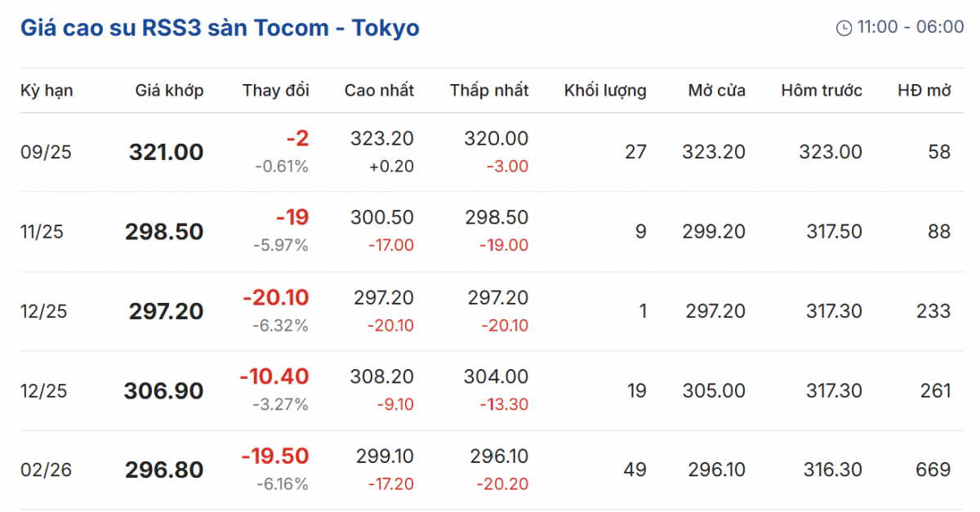Select the -20.10 change value in bold
Viewport: 980px width, 512px height.
[x=275, y=298]
